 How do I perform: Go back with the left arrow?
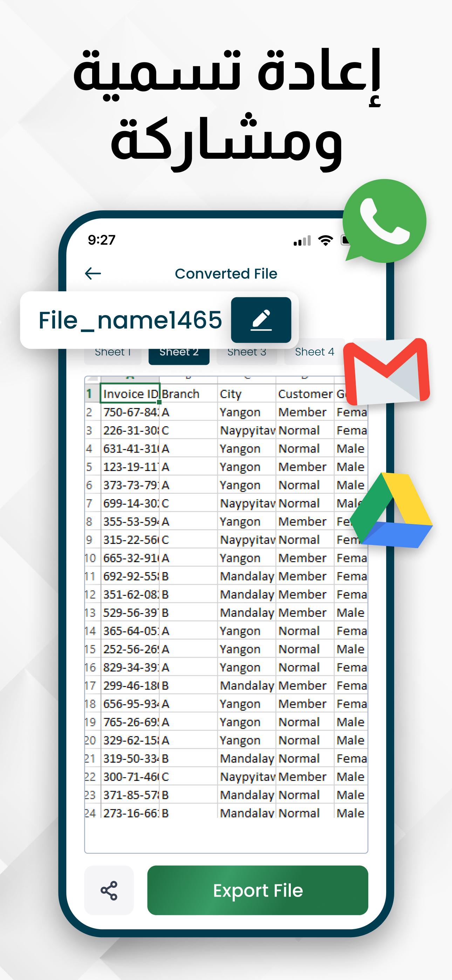click(93, 273)
